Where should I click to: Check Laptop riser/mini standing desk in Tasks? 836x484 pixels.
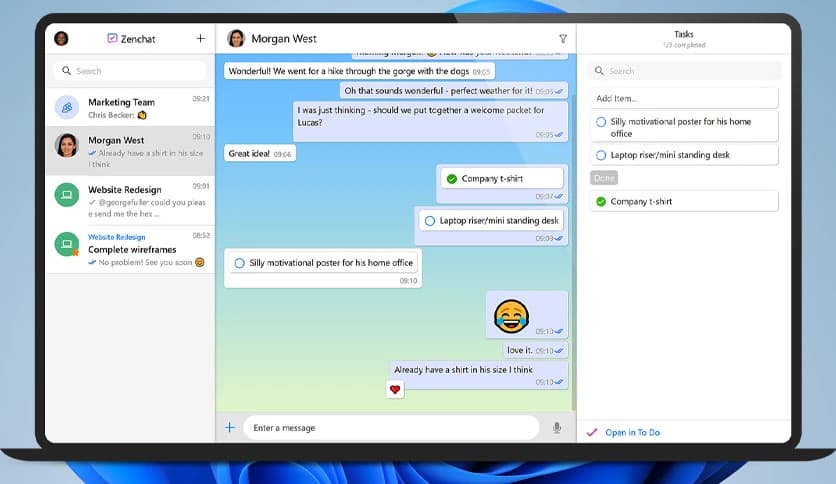point(601,155)
